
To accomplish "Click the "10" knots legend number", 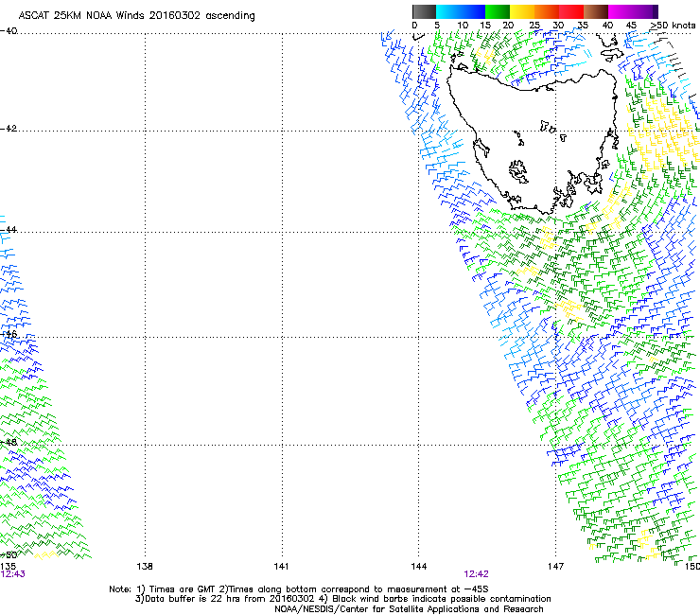I will pos(463,26).
